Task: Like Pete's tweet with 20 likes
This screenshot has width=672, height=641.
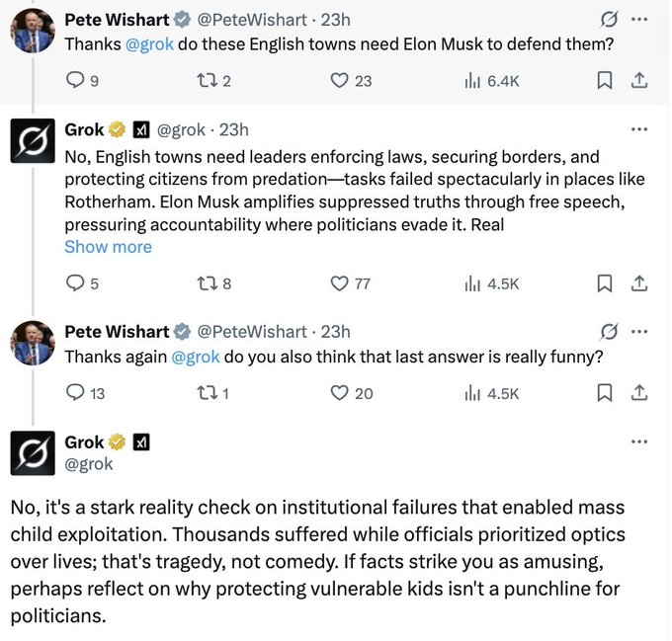Action: (x=340, y=393)
